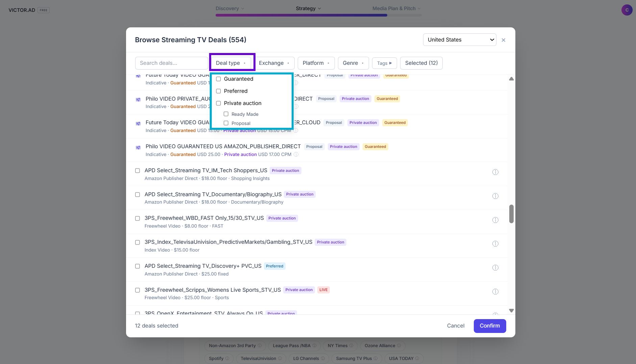Click the sliders icon beside Philo VIDEO PRIVATE_AUC deal
This screenshot has height=364, width=636.
pyautogui.click(x=138, y=100)
